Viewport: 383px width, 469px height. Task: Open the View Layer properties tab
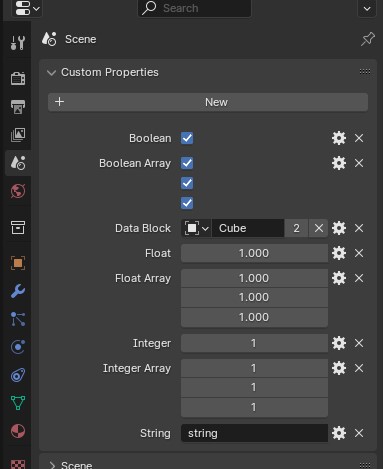[18, 135]
